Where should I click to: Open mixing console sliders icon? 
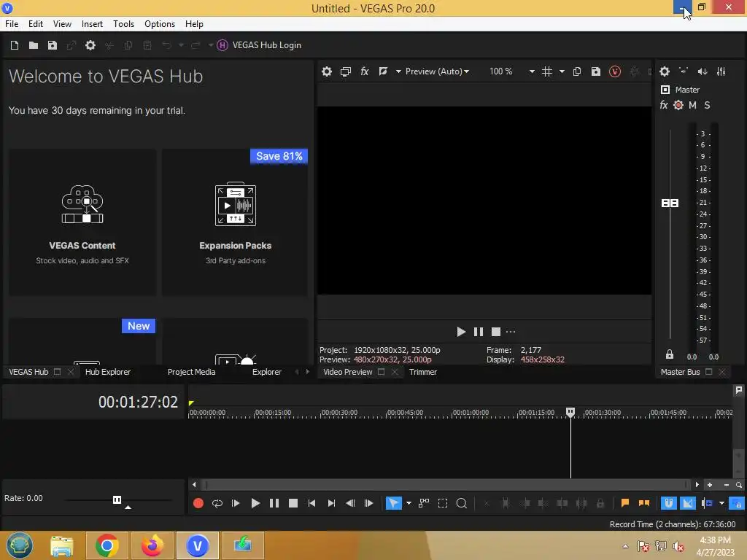pyautogui.click(x=721, y=71)
